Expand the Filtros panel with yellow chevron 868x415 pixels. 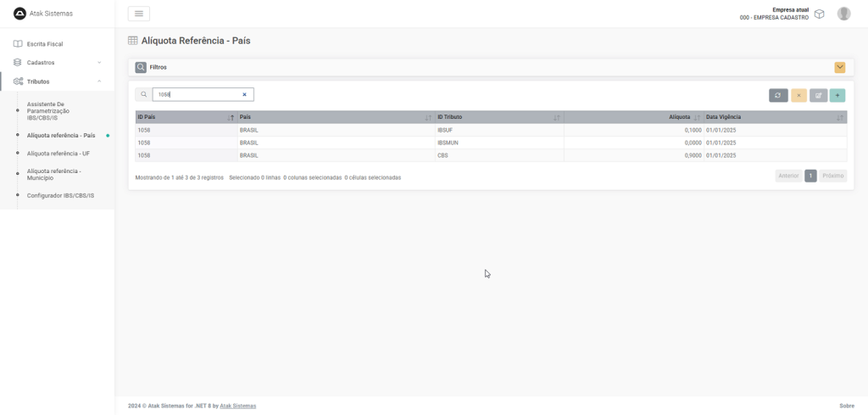pyautogui.click(x=839, y=67)
